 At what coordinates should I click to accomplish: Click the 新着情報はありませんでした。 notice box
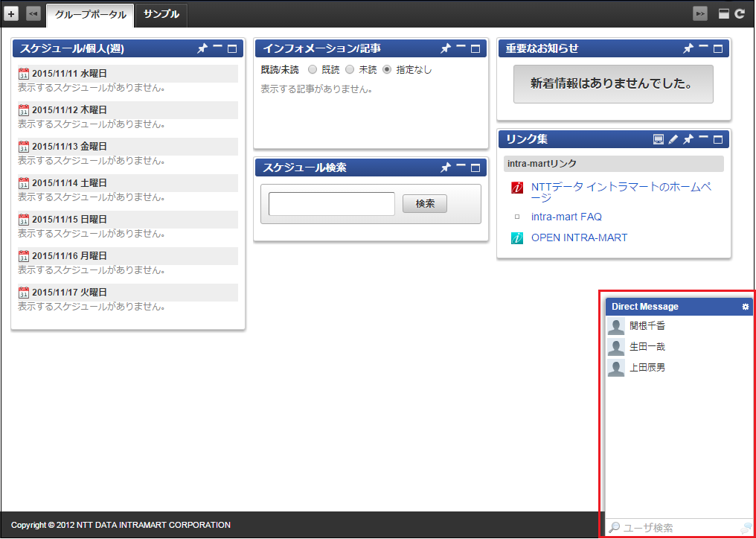pos(613,84)
